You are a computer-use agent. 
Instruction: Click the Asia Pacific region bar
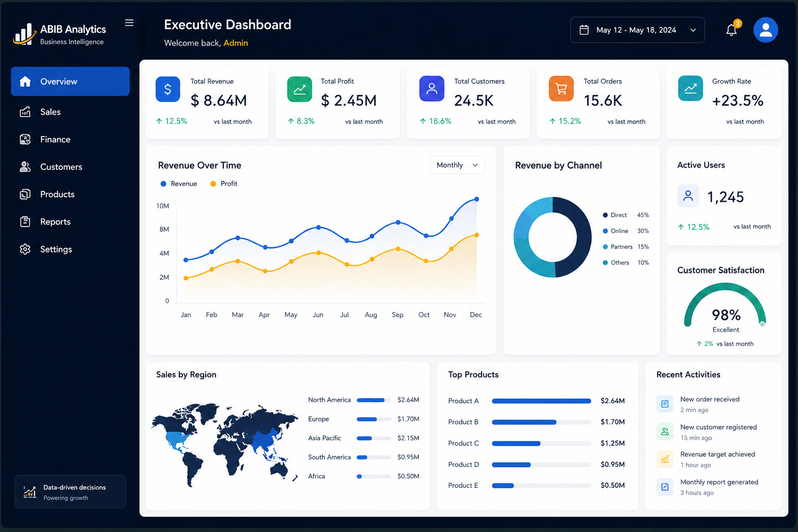[374, 438]
